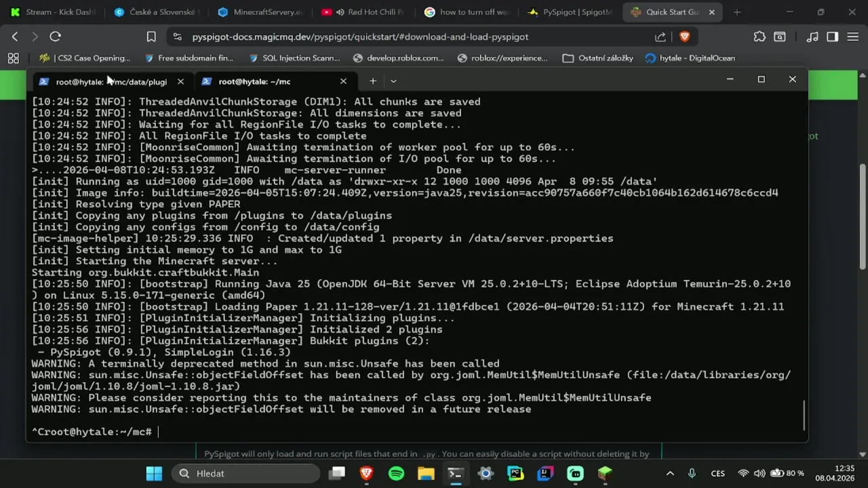This screenshot has width=868, height=488.
Task: Expand Ostatní záložky bookmarks folder
Action: [x=598, y=58]
